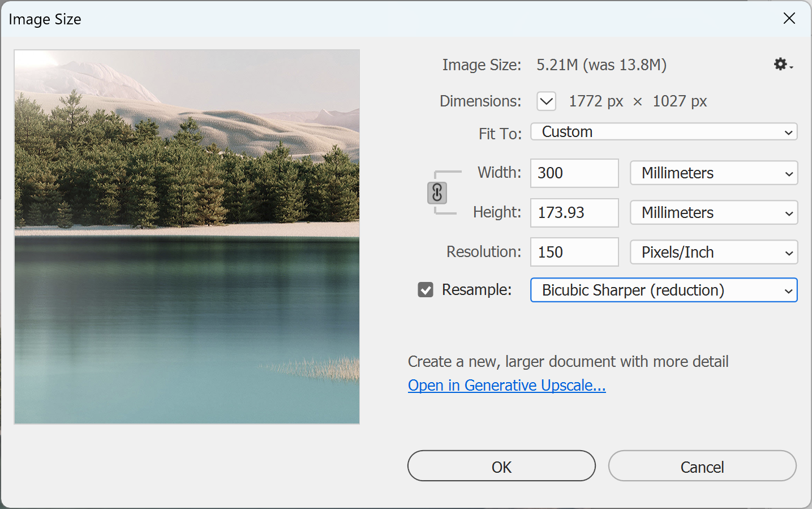Screen dimensions: 812x509
Task: Open in Generative Upscale link
Action: pyautogui.click(x=506, y=386)
